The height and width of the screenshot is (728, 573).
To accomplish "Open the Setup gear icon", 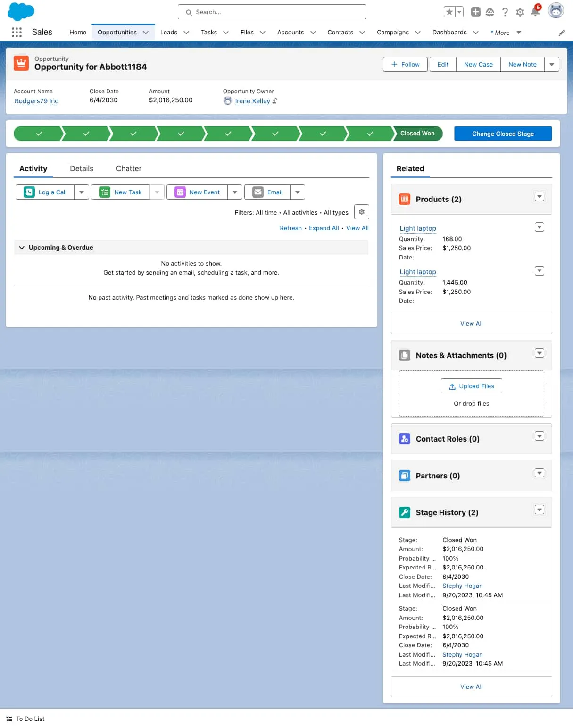I will 520,12.
